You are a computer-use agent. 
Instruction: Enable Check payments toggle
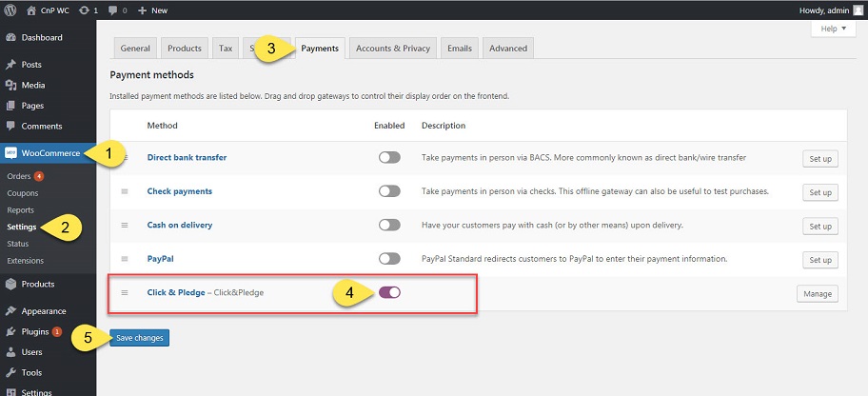pos(389,191)
